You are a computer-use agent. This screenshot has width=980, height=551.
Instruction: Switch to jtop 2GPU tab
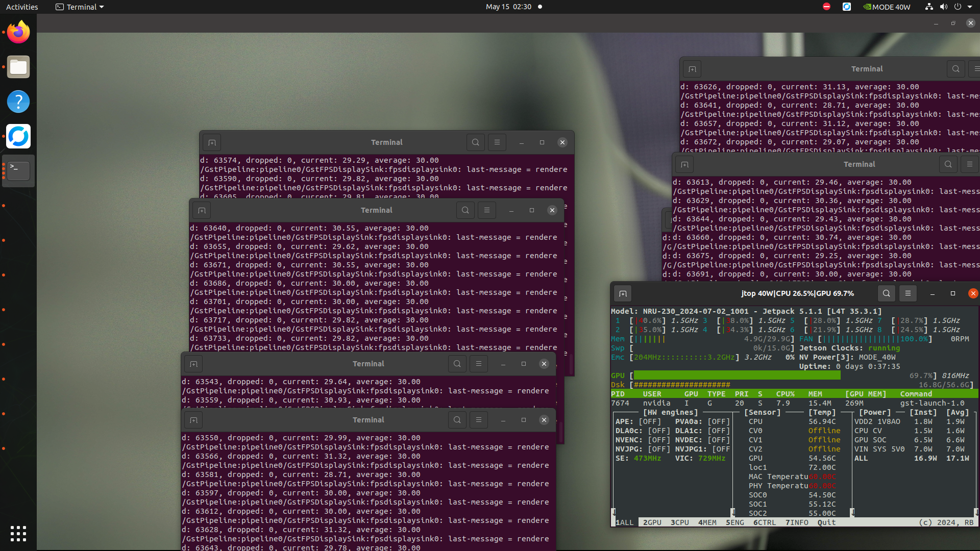click(x=652, y=522)
